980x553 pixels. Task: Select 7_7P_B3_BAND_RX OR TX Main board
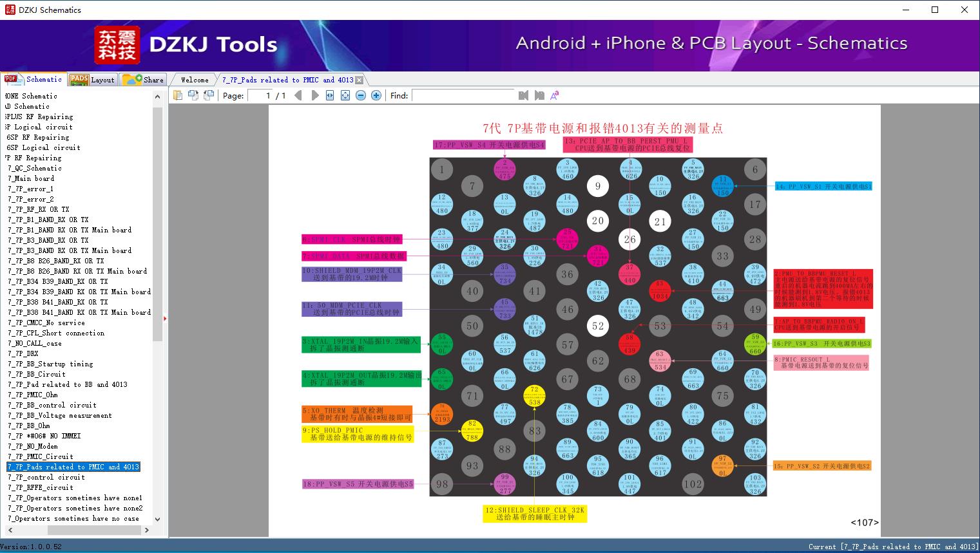(x=70, y=250)
